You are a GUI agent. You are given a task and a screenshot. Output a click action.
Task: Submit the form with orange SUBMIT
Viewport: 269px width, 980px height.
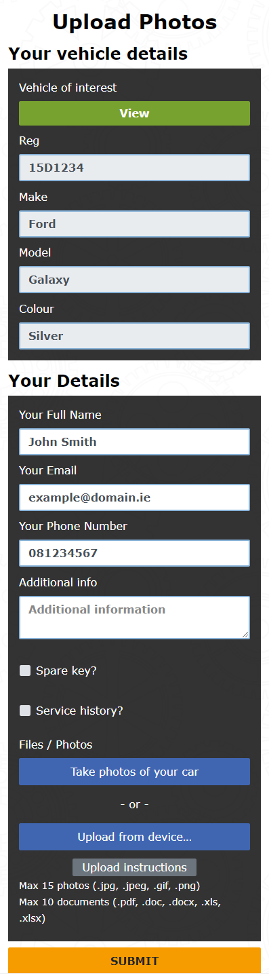coord(134,960)
